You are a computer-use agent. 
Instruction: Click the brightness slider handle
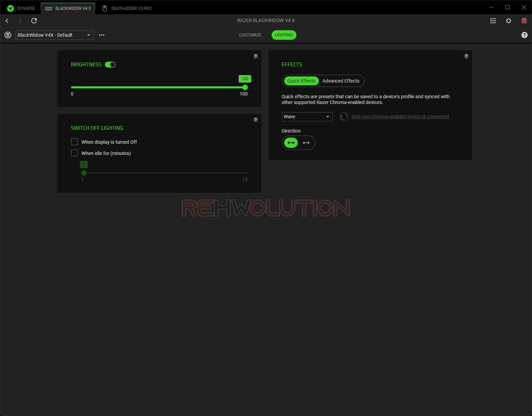tap(245, 87)
